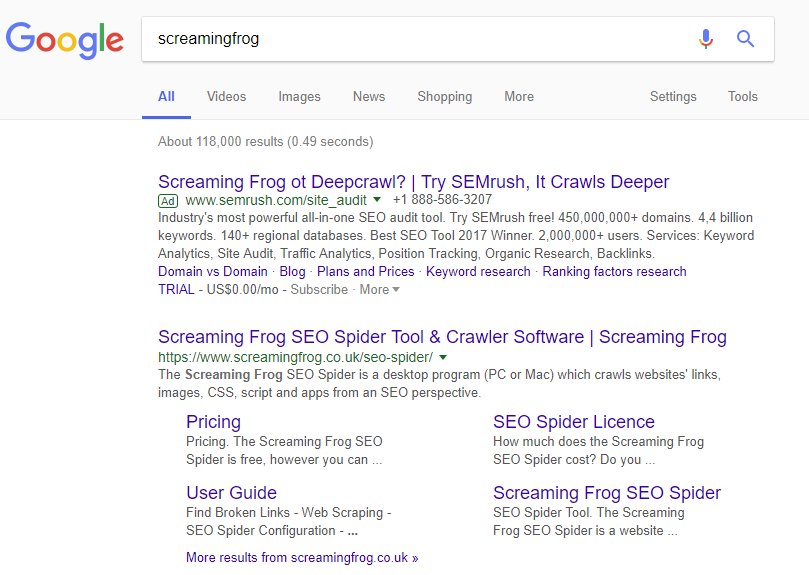Click More results from screamingfrog.co.uk
This screenshot has width=809, height=575.
[302, 558]
